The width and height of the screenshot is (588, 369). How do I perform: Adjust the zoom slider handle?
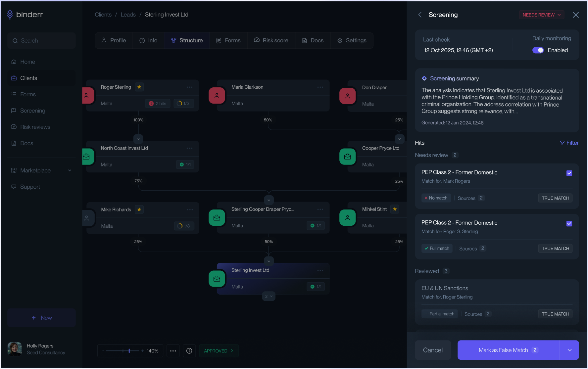tap(129, 351)
